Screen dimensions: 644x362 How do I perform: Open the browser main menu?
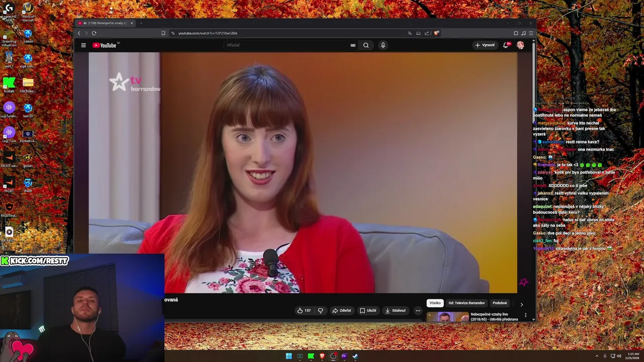pyautogui.click(x=531, y=33)
